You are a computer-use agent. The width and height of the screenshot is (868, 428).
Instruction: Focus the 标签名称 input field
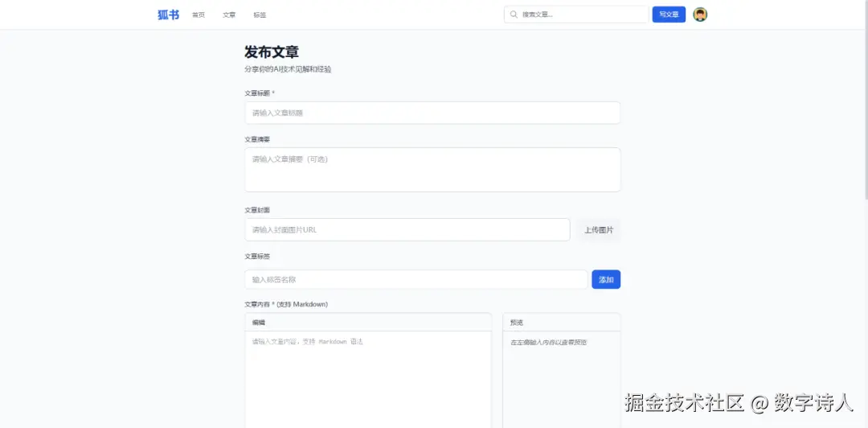416,279
